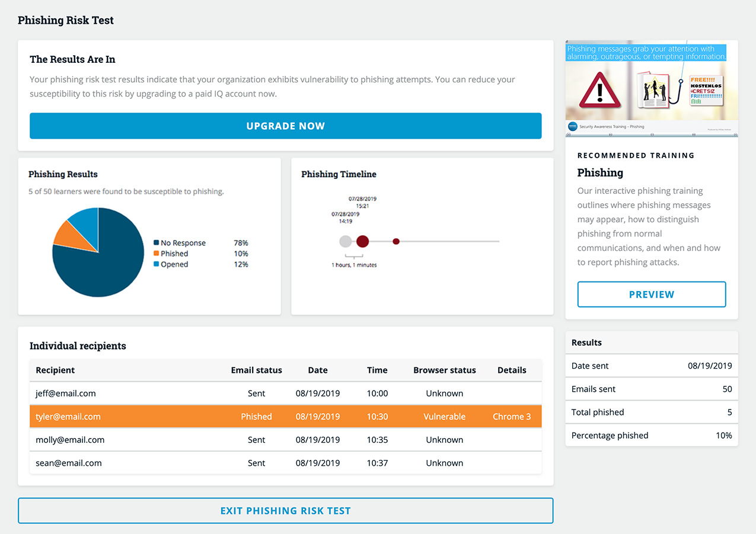Click the Upgrade Now button
Viewport: 756px width, 534px height.
285,126
